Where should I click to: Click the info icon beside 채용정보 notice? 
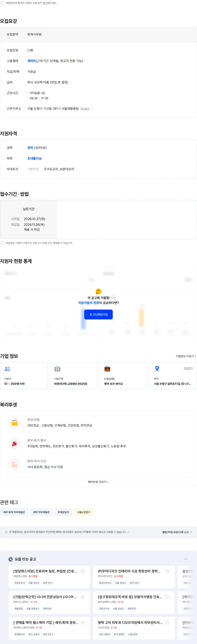tap(2, 3)
